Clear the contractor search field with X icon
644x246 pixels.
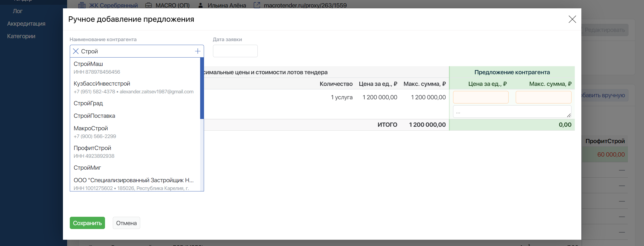pyautogui.click(x=76, y=51)
